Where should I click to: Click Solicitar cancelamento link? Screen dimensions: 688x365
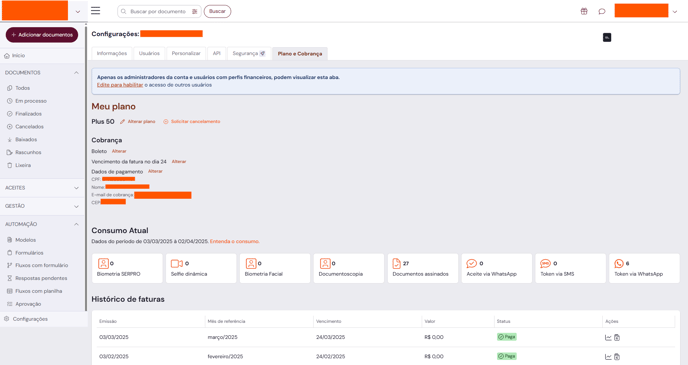tap(192, 122)
